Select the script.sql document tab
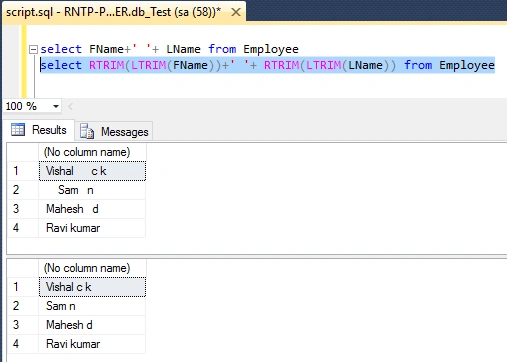The width and height of the screenshot is (507, 362). click(x=124, y=13)
